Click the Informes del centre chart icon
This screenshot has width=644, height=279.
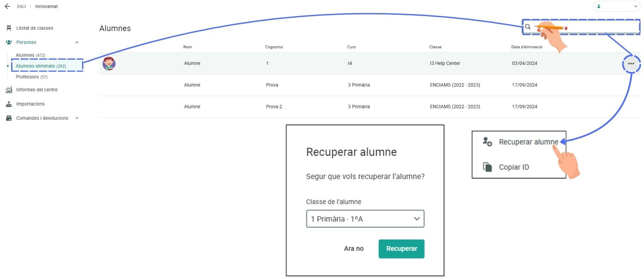click(x=9, y=90)
